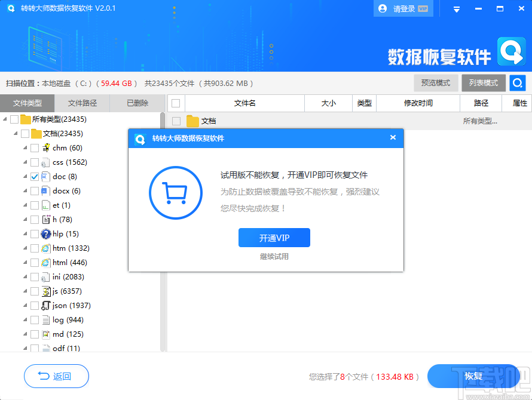This screenshot has height=400, width=532.
Task: Check the htm (1332) checkbox
Action: [x=35, y=248]
